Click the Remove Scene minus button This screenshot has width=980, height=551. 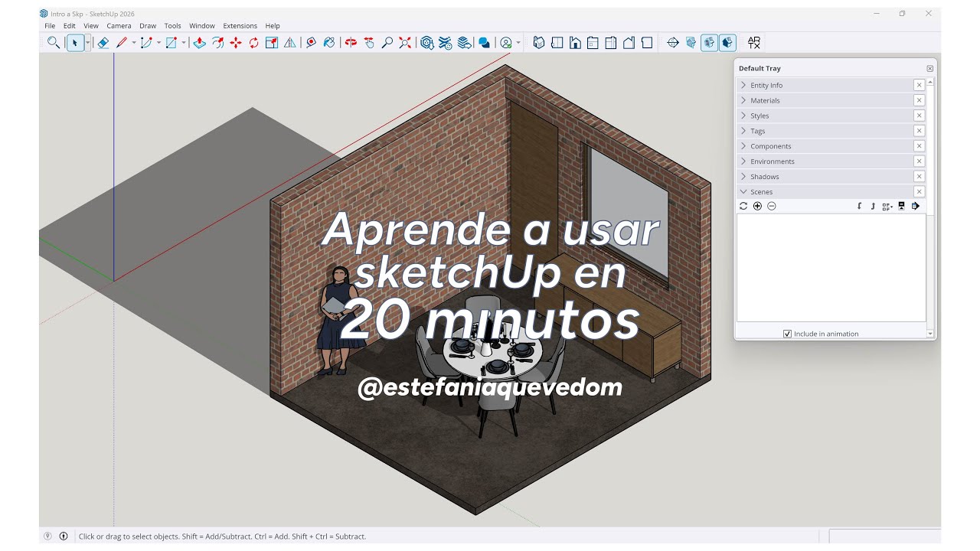click(772, 206)
